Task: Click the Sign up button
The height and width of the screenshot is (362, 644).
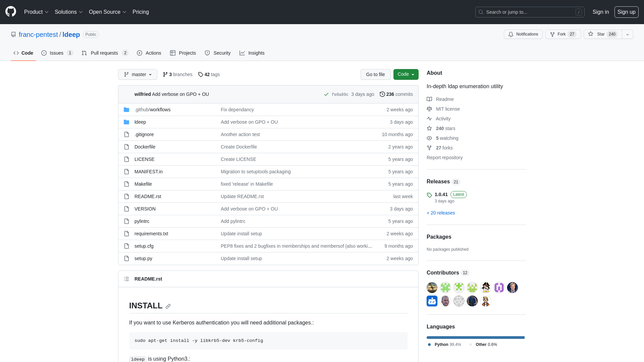Action: [627, 12]
